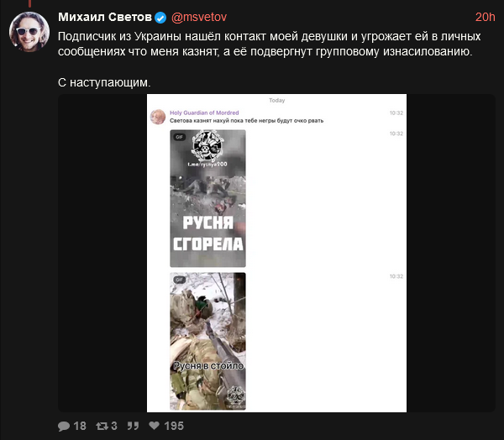Image resolution: width=504 pixels, height=440 pixels.
Task: Open the Михаил Светов display name link
Action: point(105,17)
